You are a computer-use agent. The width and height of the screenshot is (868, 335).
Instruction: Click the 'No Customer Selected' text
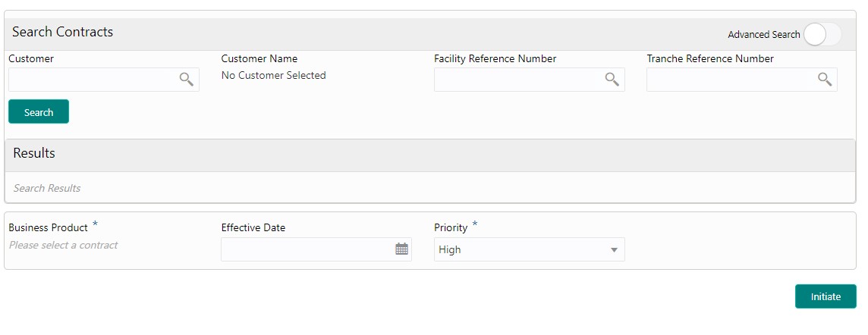tap(273, 75)
